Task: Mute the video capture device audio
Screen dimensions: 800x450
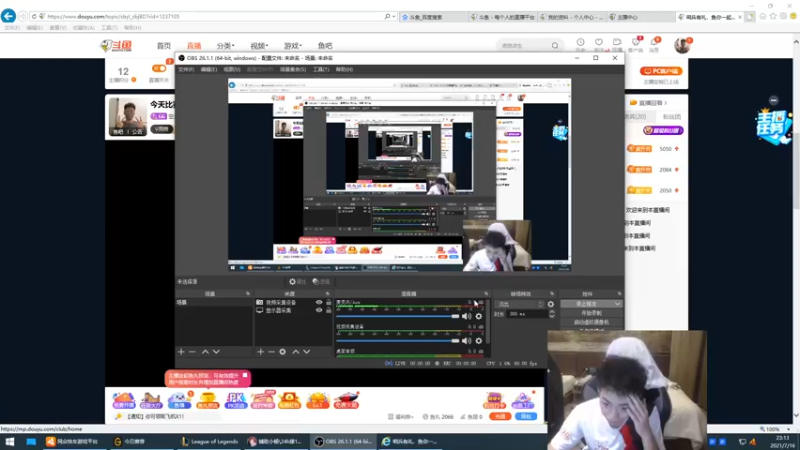Action: click(466, 340)
